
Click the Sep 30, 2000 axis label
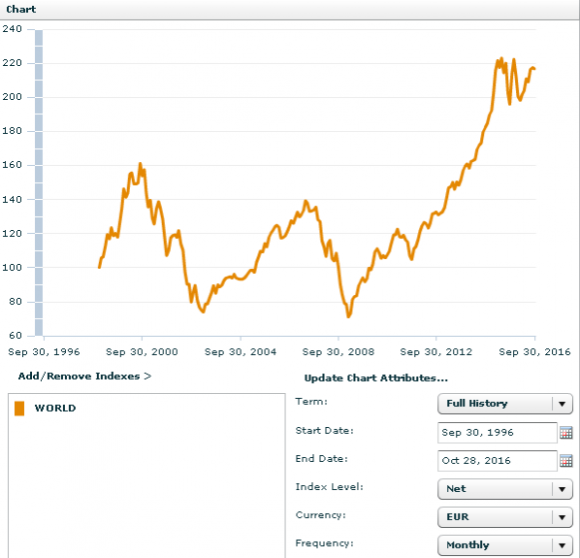(x=142, y=352)
